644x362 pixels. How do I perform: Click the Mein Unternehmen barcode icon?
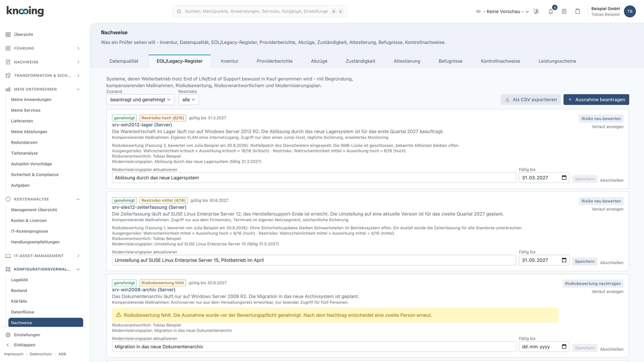pos(8,89)
